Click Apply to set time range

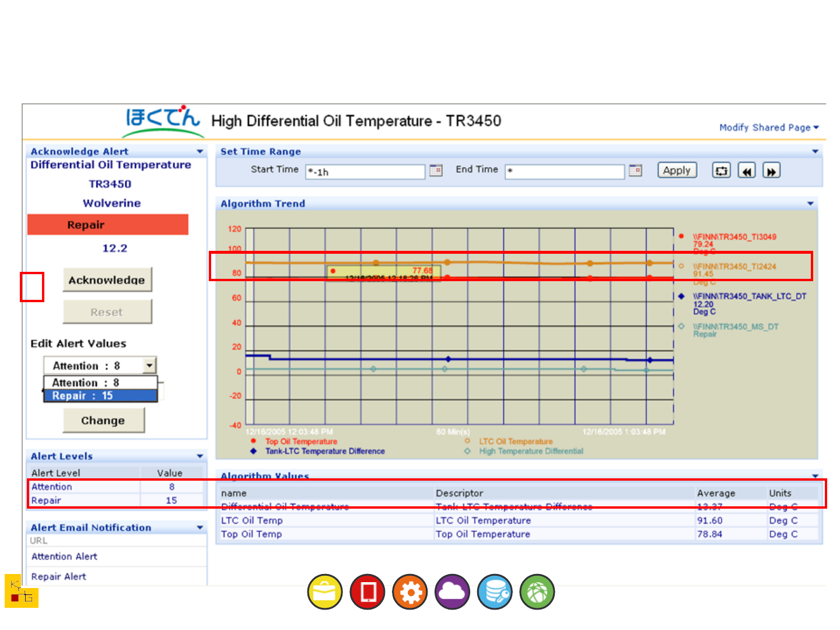click(x=677, y=170)
